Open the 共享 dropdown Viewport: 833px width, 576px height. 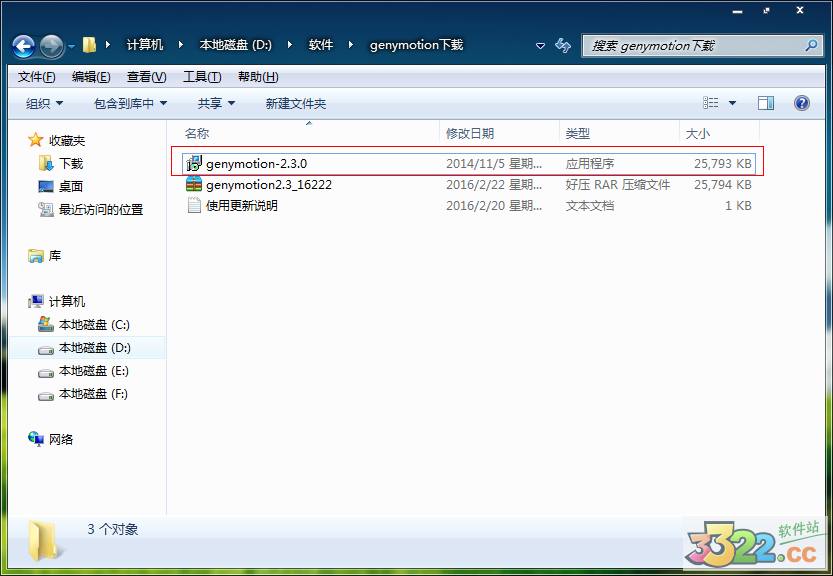point(216,103)
